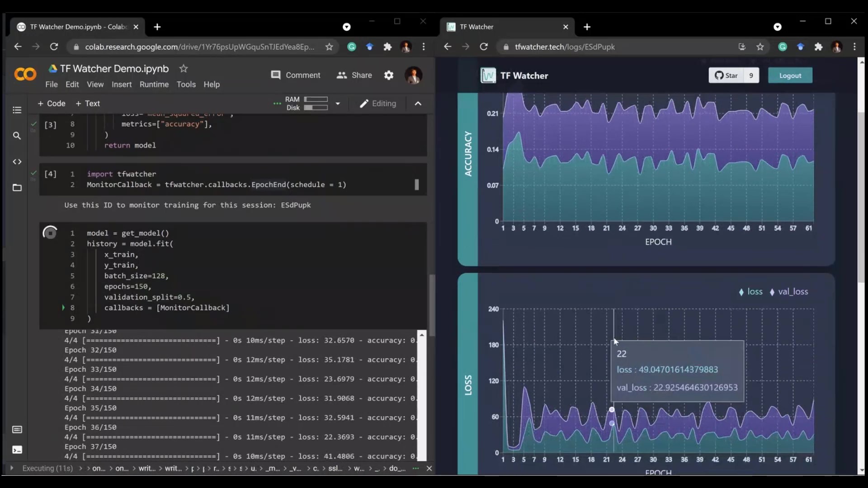Screen dimensions: 868x488
Task: Open the command palette icon in sidebar
Action: point(17,430)
